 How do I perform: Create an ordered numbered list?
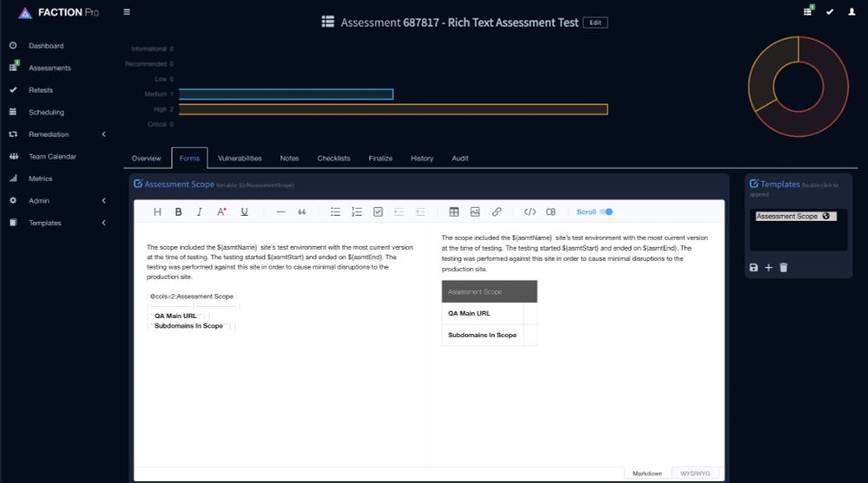point(357,212)
